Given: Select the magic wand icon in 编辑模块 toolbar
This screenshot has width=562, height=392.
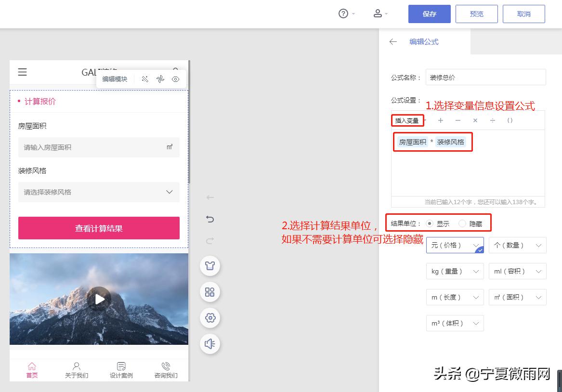Looking at the screenshot, I should pos(145,79).
